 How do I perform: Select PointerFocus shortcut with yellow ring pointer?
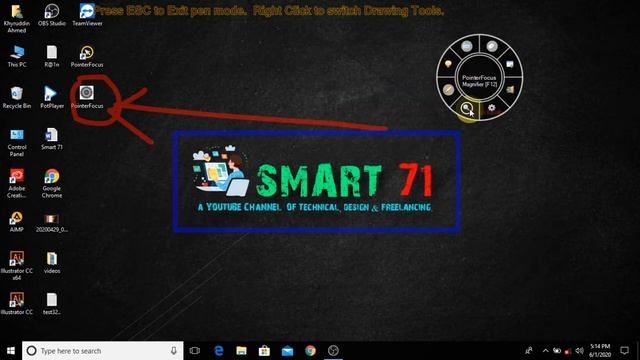(87, 57)
